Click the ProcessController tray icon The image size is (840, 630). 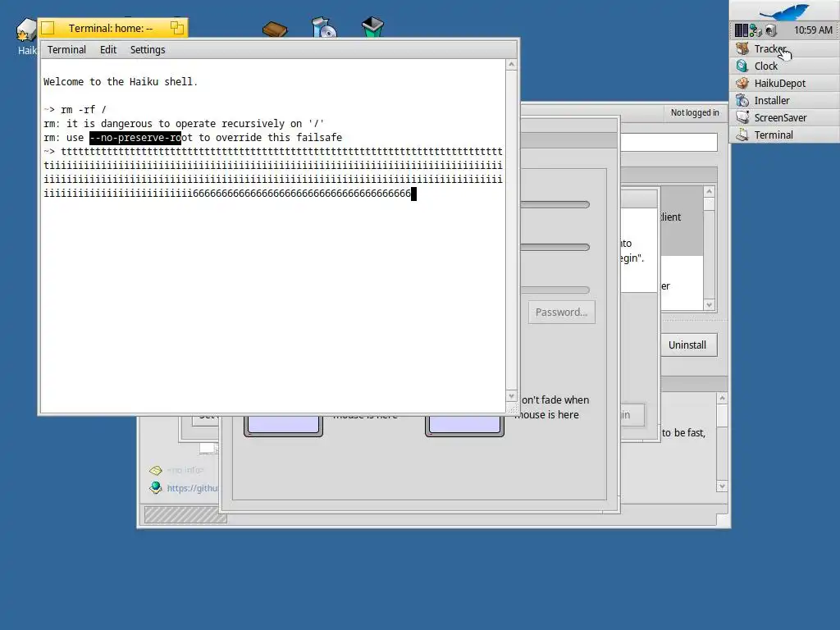[x=741, y=30]
